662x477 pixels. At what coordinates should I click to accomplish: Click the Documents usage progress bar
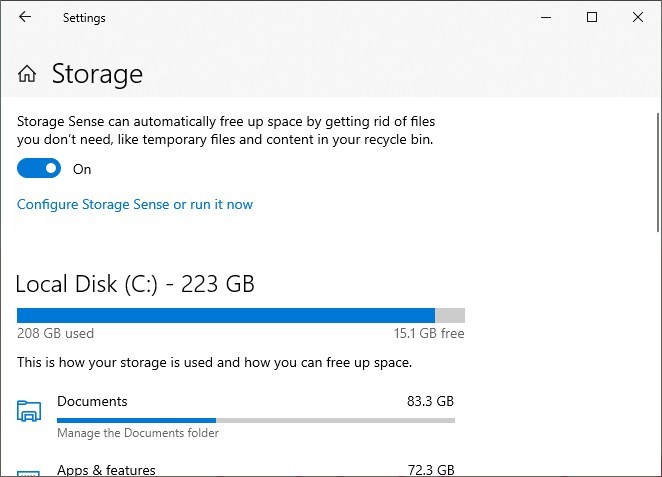coord(255,420)
